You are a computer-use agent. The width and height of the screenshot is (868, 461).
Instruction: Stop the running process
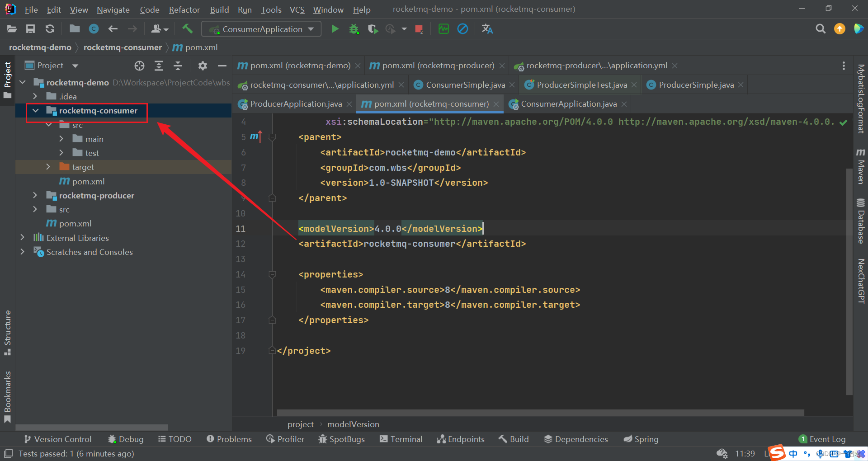[419, 29]
